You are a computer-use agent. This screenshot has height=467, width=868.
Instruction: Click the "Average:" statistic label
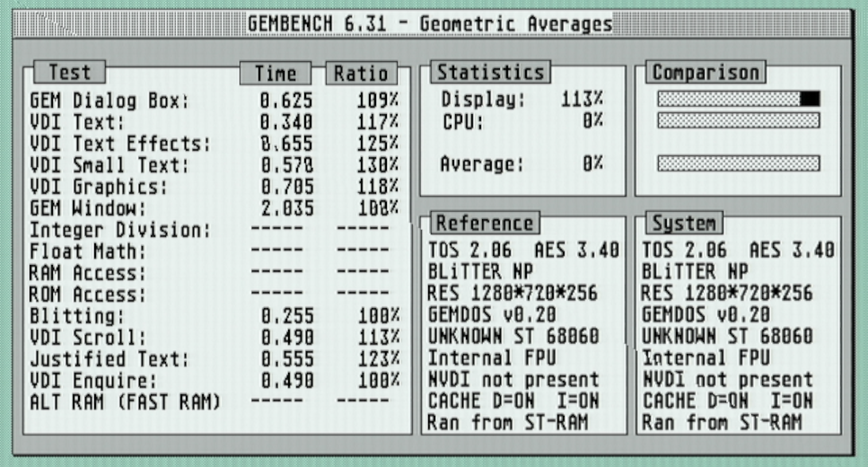click(x=482, y=164)
